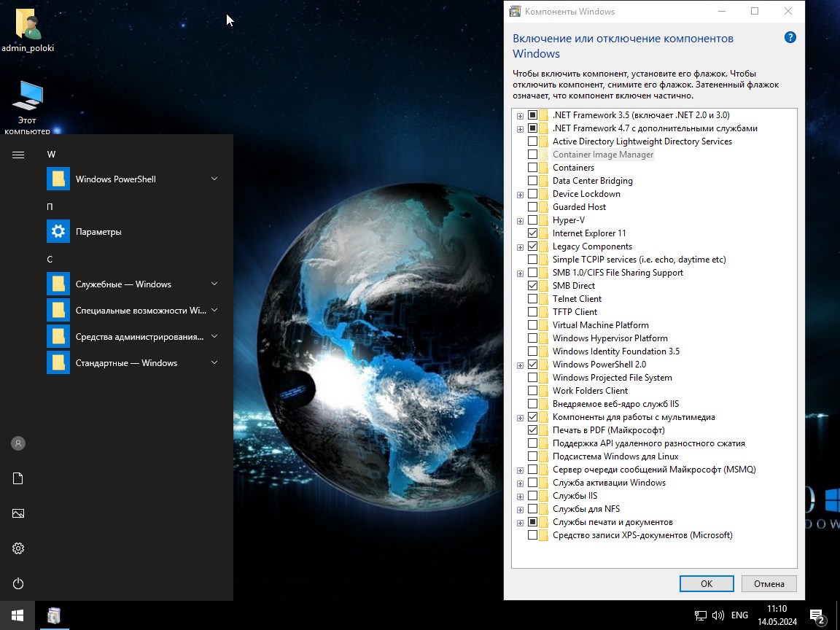
Task: Expand the Службы IIS tree node
Action: click(520, 495)
